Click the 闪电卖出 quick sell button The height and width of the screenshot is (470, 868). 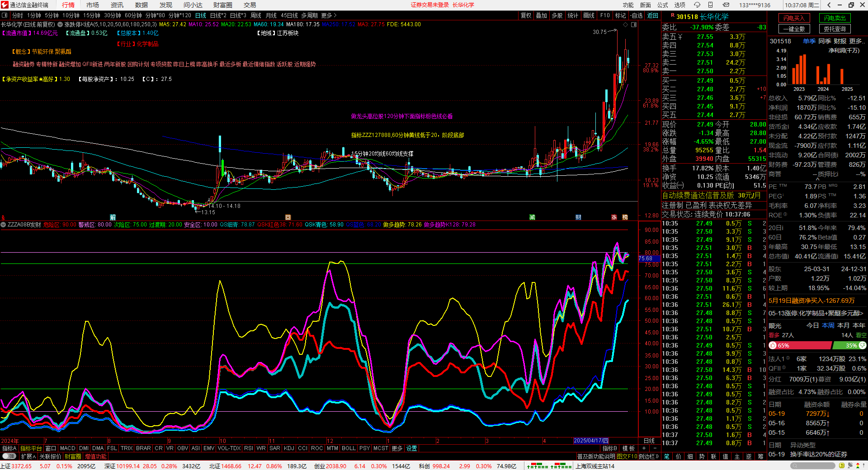pos(835,18)
